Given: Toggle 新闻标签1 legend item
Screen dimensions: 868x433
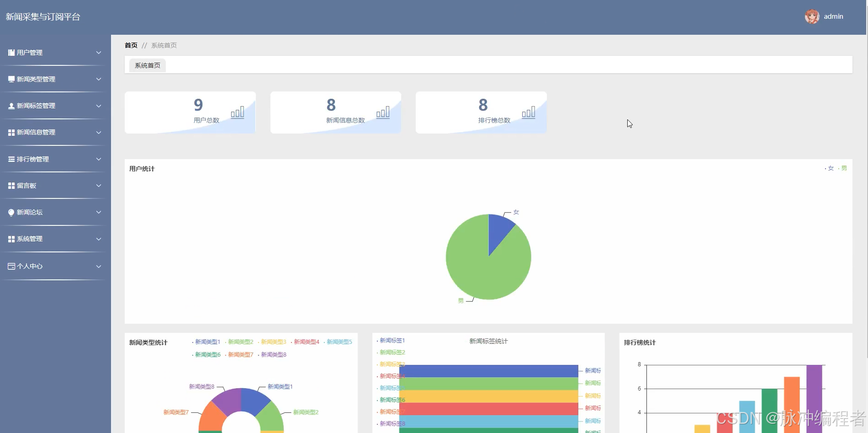Looking at the screenshot, I should coord(391,341).
